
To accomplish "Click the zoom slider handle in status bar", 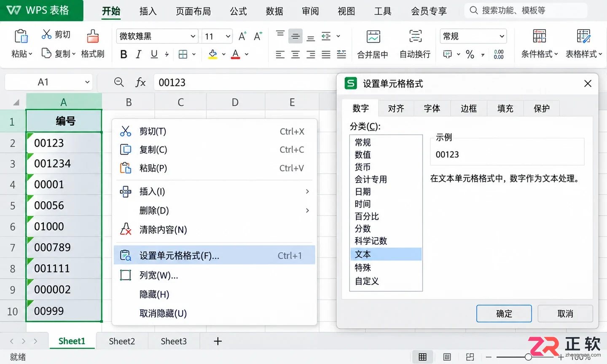I will [x=528, y=357].
